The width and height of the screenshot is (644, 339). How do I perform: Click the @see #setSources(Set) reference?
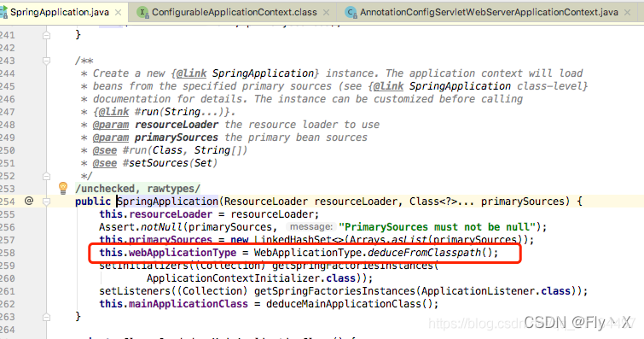155,163
